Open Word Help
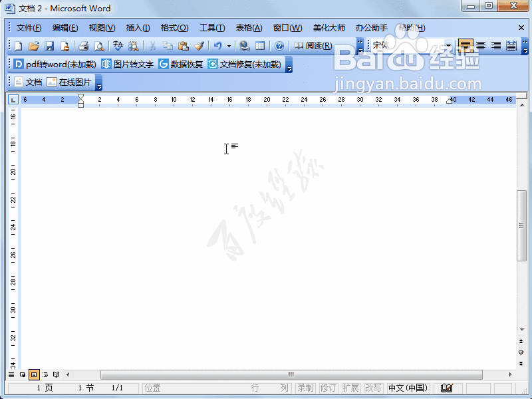Screen dimensions: 532x399 [x=279, y=46]
